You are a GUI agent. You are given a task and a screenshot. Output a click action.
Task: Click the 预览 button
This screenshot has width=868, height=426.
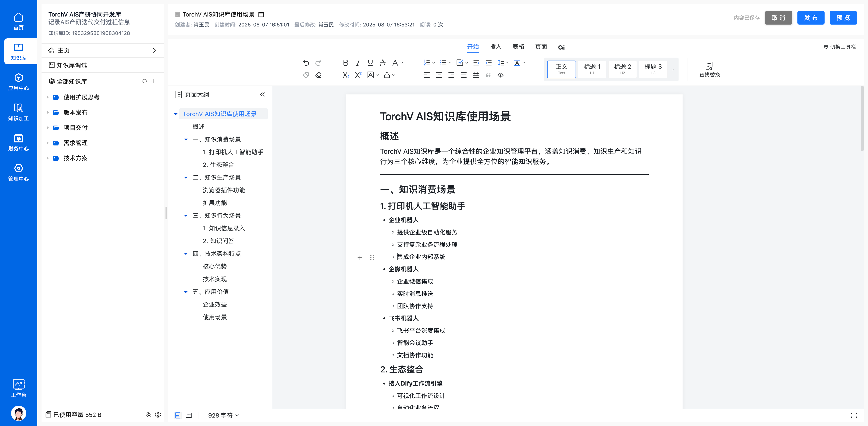coord(843,18)
